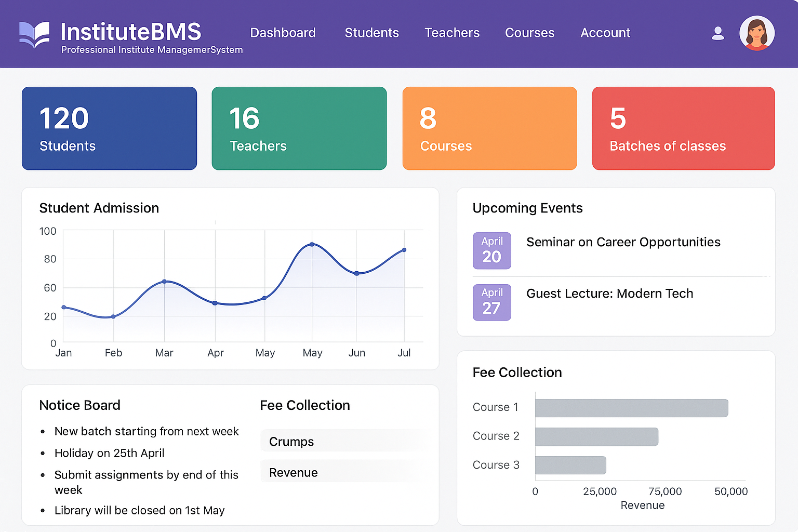Click the Feb data point on admission chart
Viewport: 798px width, 532px height.
113,316
